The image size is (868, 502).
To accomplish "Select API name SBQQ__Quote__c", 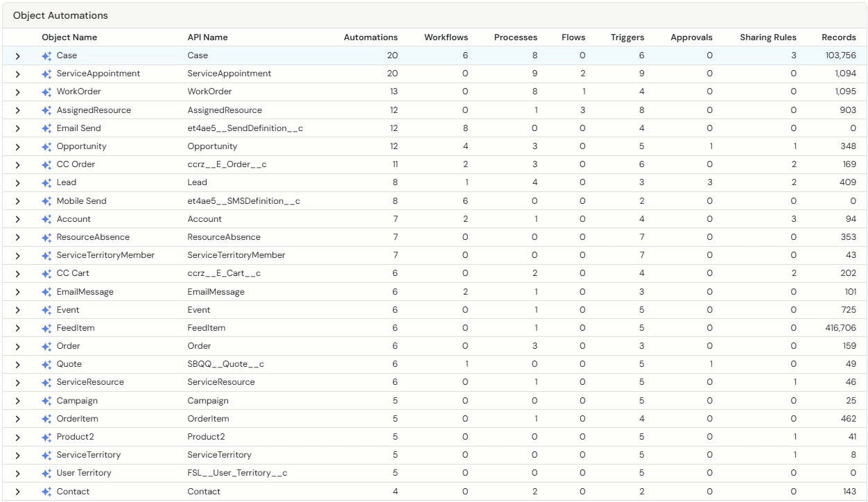I will (225, 364).
